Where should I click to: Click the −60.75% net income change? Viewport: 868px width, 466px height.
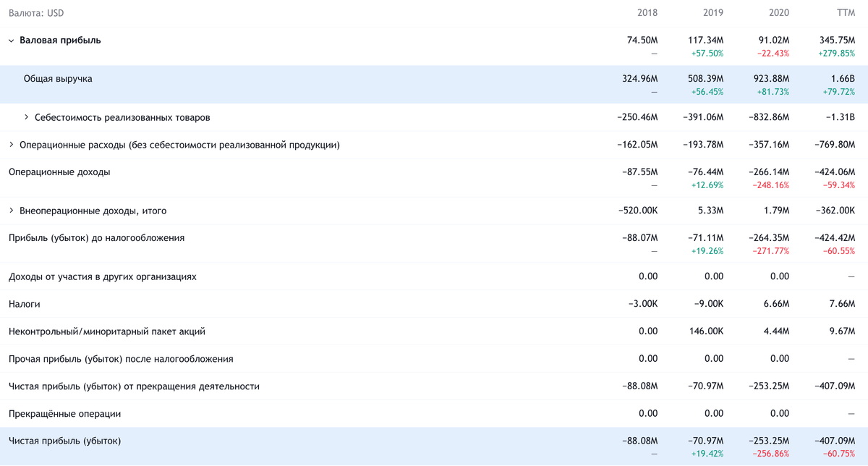tap(838, 454)
